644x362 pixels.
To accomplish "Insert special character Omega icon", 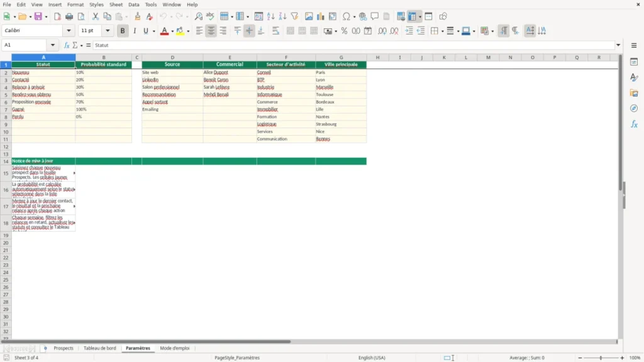I will pos(347,16).
